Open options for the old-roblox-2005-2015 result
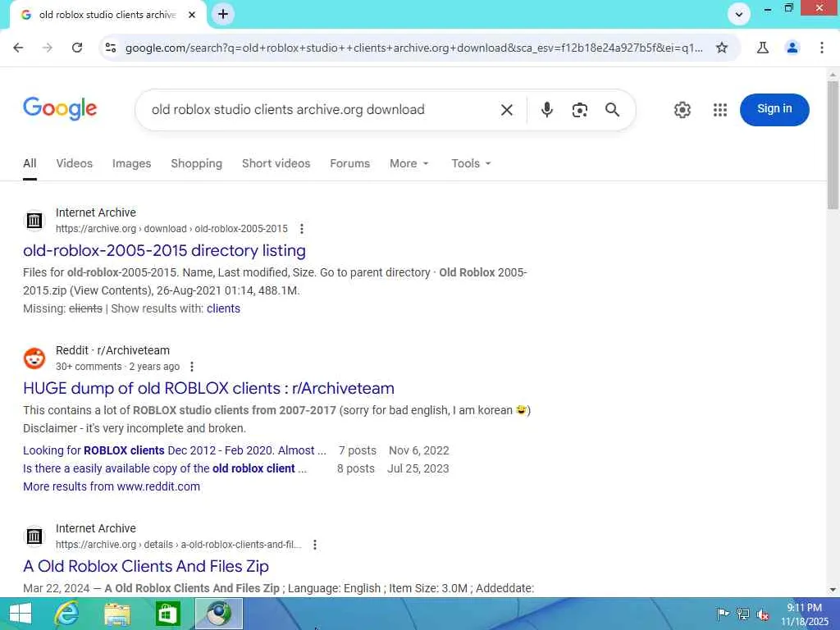The width and height of the screenshot is (840, 630). coord(302,229)
